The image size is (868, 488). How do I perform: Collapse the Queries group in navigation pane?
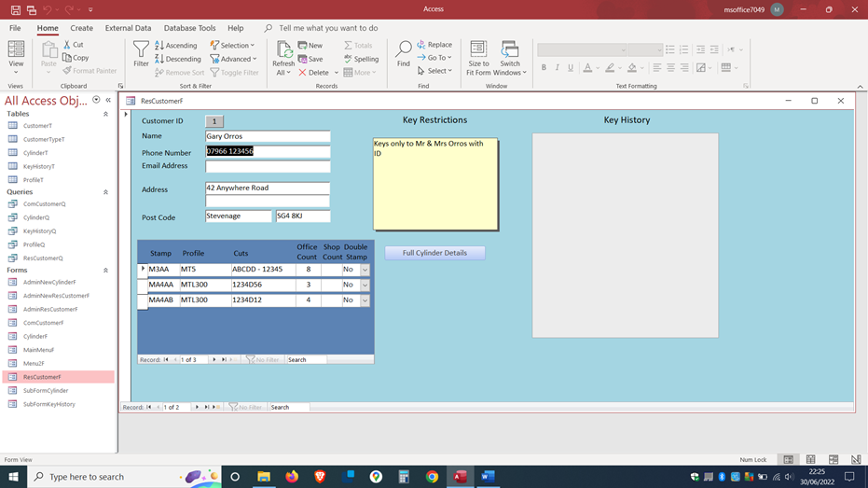click(105, 192)
